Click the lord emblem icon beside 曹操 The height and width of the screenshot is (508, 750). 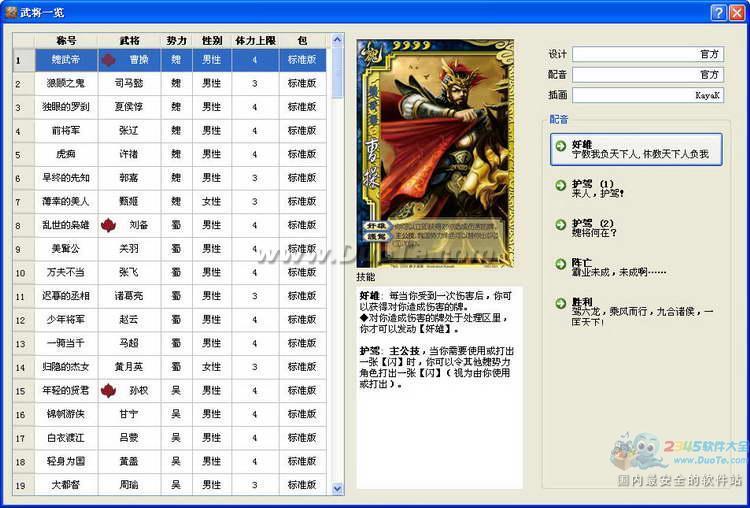110,60
